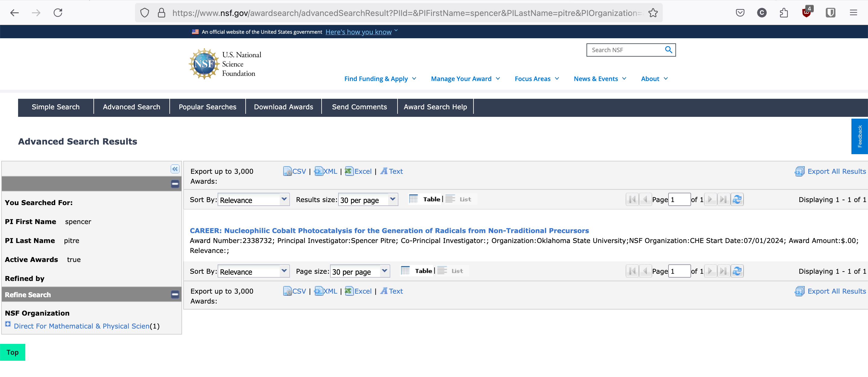The image size is (868, 377).
Task: Open the Advanced Search tab
Action: pos(131,107)
